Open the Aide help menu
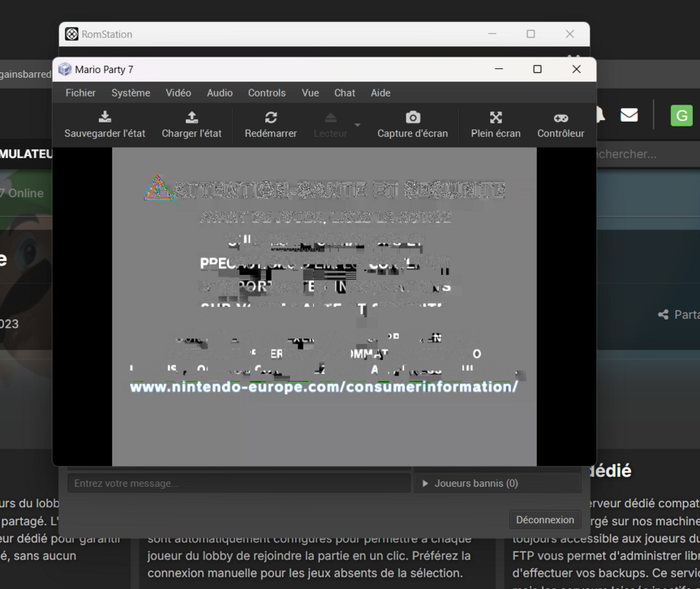Viewport: 700px width, 589px height. pos(381,93)
